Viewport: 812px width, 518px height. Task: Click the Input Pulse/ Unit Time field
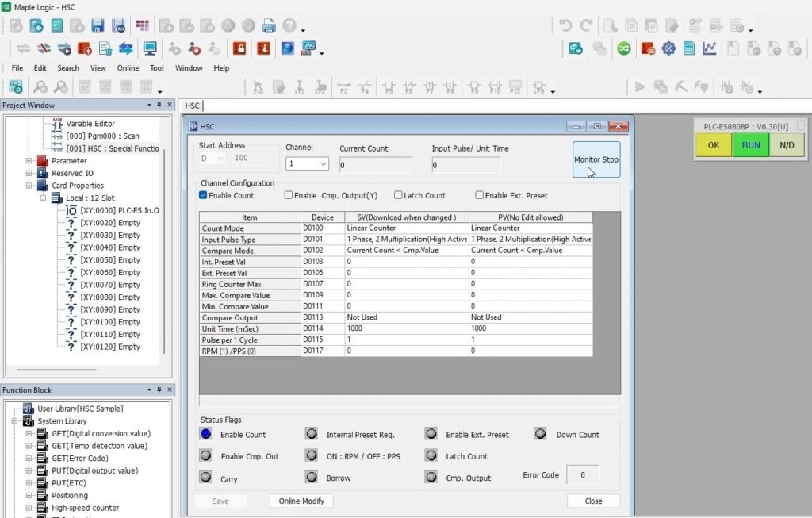point(466,165)
